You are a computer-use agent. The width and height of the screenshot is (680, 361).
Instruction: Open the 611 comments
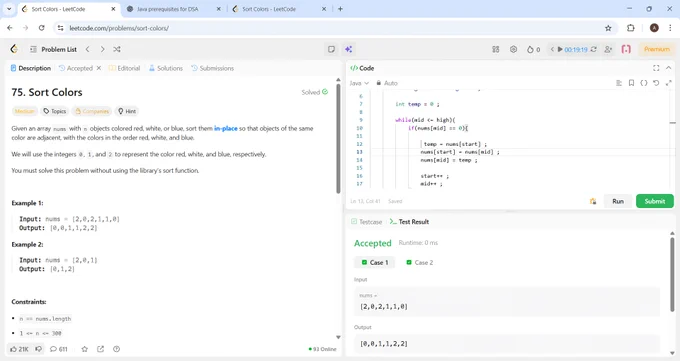tap(59, 349)
